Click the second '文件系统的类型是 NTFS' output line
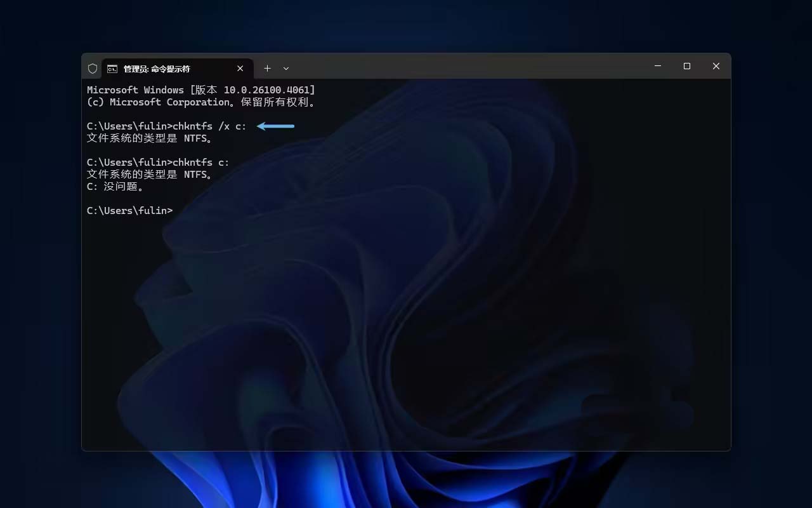Viewport: 812px width, 508px height. [150, 175]
